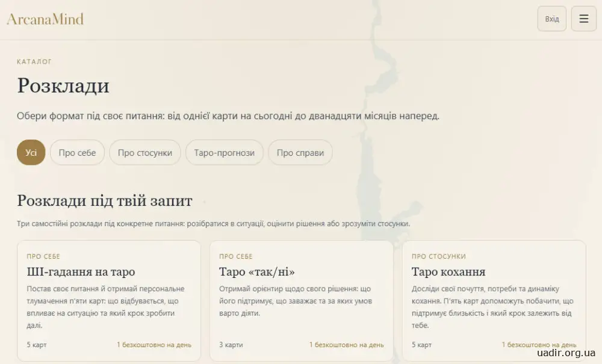This screenshot has width=602, height=364.
Task: Filter by Про себе category
Action: click(x=77, y=152)
